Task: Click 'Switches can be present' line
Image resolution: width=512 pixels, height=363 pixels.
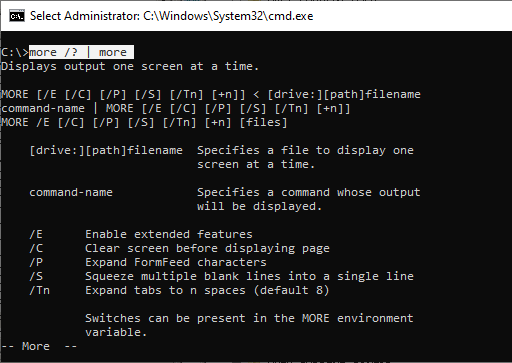Action: (x=249, y=318)
